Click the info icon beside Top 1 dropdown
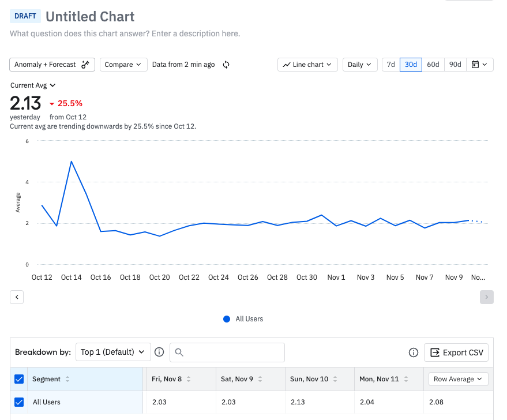 (160, 352)
